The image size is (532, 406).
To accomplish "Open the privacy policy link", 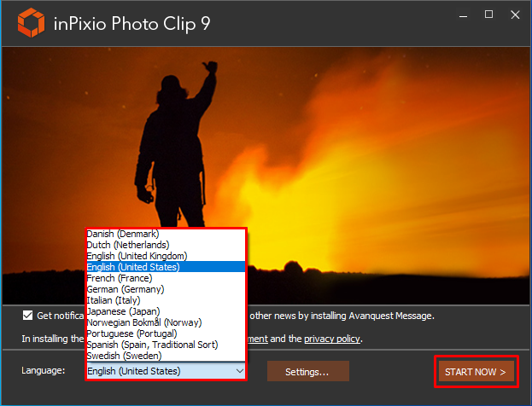I will click(x=332, y=339).
